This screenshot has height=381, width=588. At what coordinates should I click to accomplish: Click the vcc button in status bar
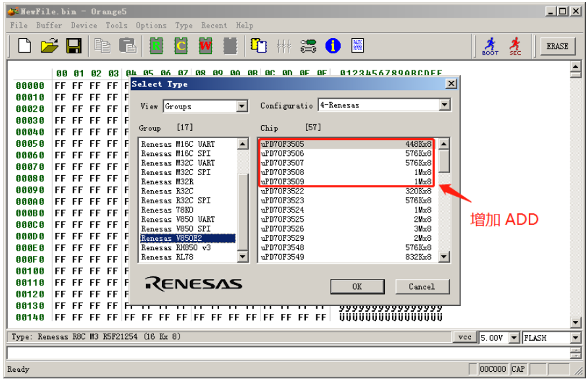tap(465, 337)
